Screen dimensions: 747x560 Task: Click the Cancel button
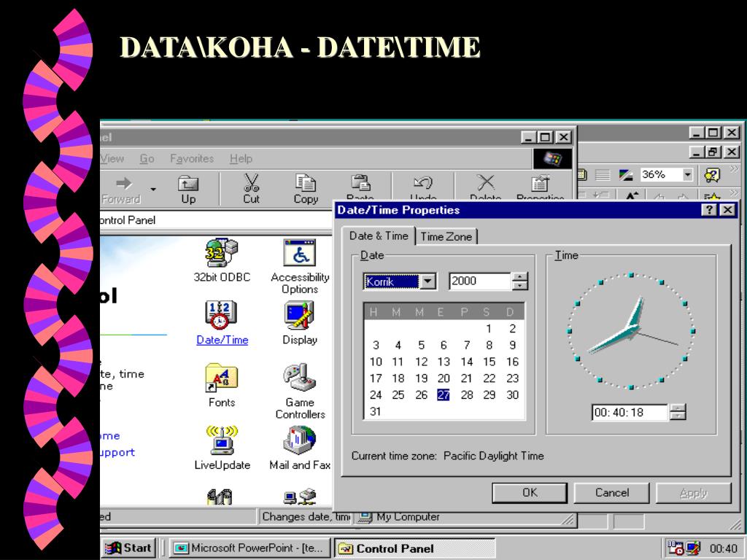(x=612, y=492)
